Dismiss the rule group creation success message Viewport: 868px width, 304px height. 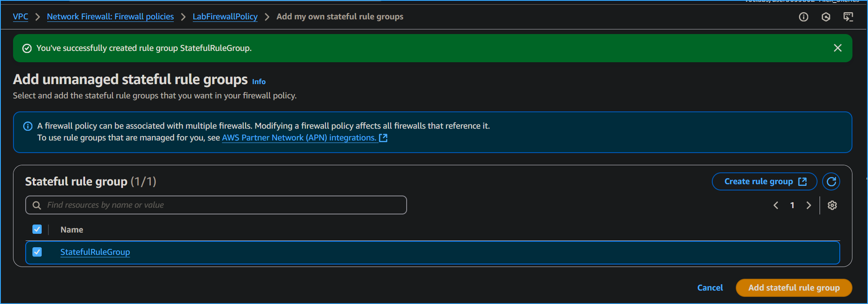coord(838,48)
